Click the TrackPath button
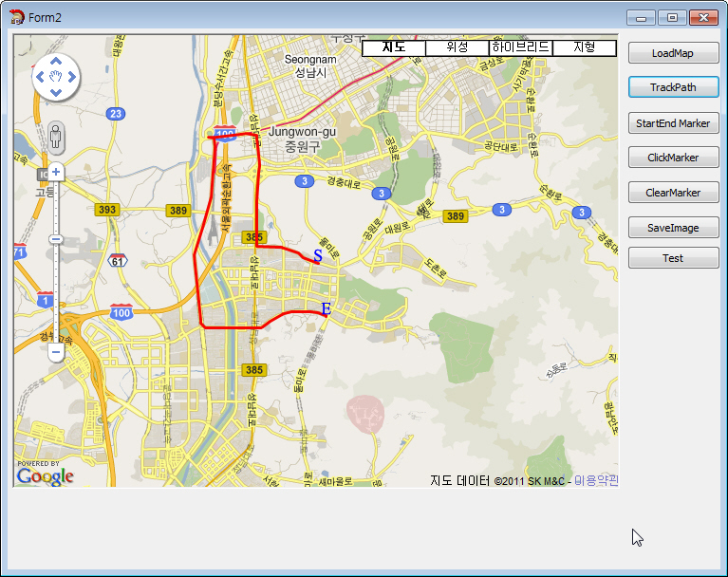The width and height of the screenshot is (728, 577). [673, 87]
